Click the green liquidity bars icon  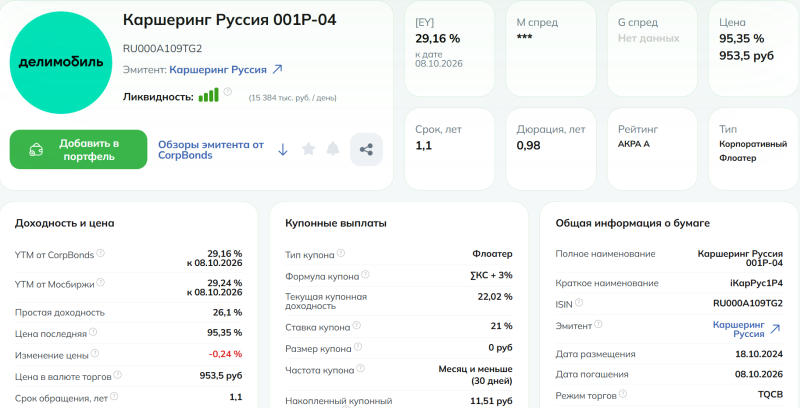click(209, 95)
